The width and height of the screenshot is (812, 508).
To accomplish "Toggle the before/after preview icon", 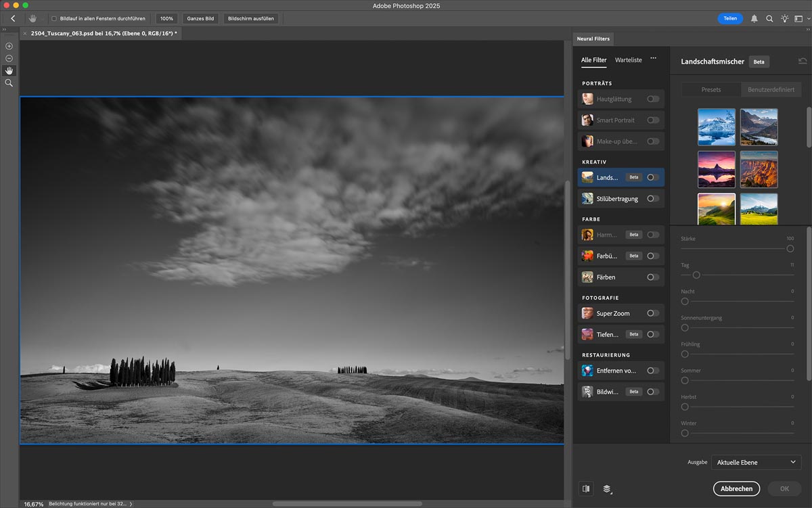I will pyautogui.click(x=586, y=488).
